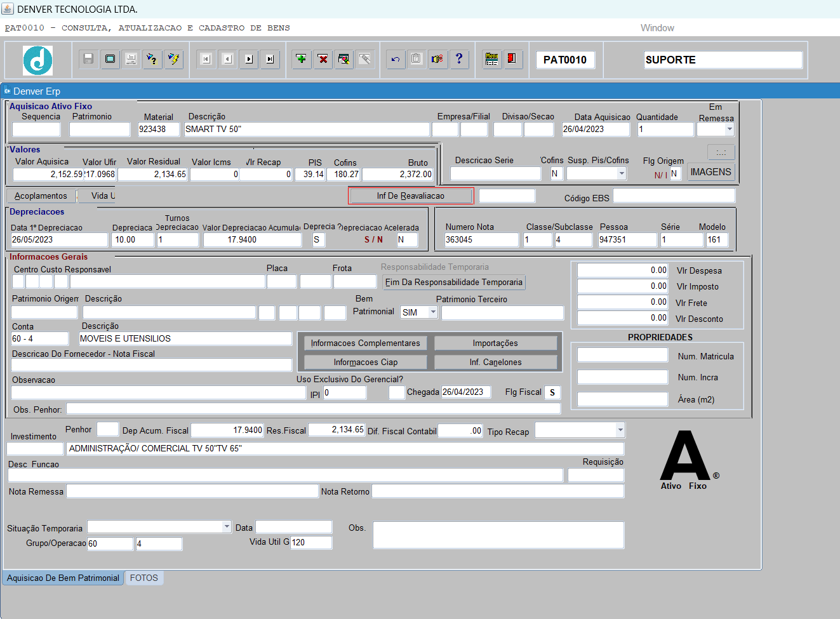Screen dimensions: 840x619
Task: Go to previous record navigation icon
Action: point(227,59)
